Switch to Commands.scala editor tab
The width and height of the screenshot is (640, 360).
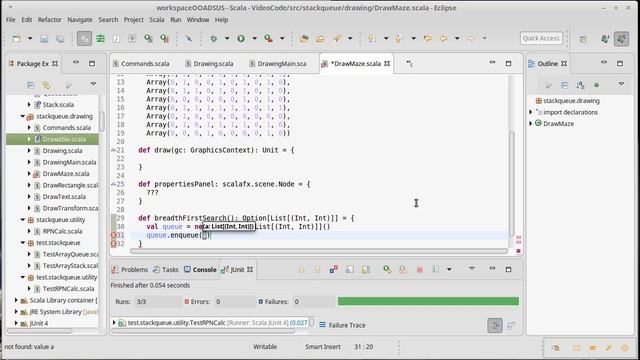pos(141,64)
